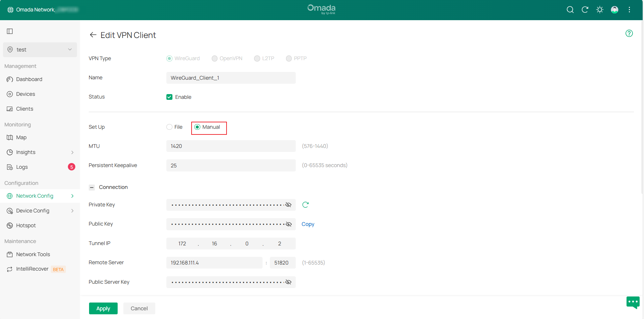Open the help question mark
This screenshot has height=319, width=644.
pyautogui.click(x=629, y=33)
